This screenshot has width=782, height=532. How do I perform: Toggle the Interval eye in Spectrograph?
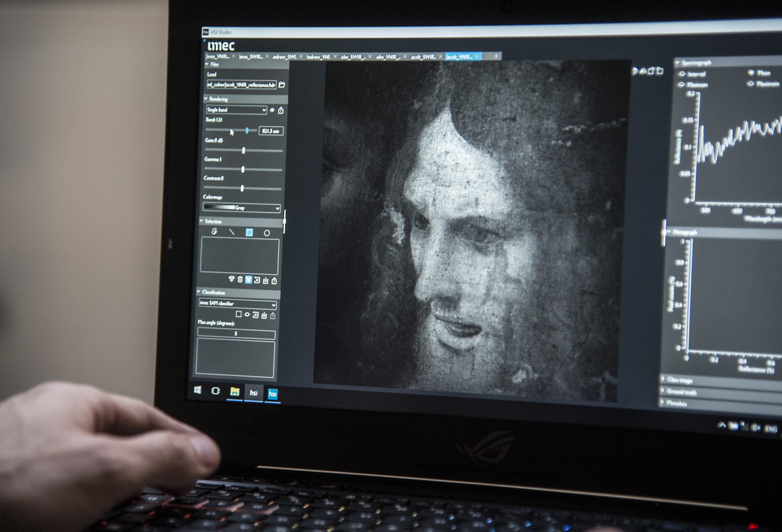(682, 74)
